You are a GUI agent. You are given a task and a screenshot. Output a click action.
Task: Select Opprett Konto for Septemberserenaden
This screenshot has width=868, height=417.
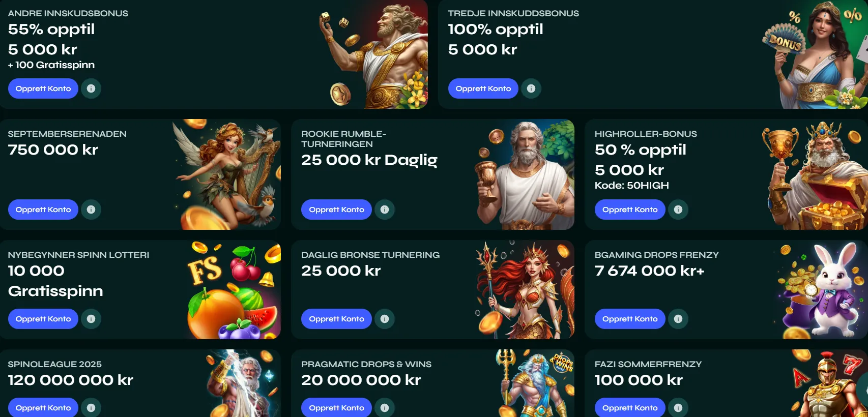pos(43,210)
